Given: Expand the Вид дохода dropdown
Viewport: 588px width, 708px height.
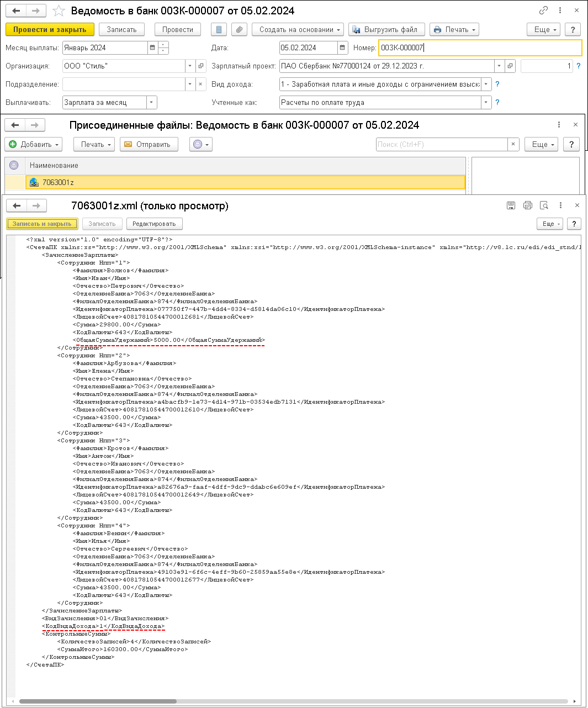Looking at the screenshot, I should click(x=486, y=84).
